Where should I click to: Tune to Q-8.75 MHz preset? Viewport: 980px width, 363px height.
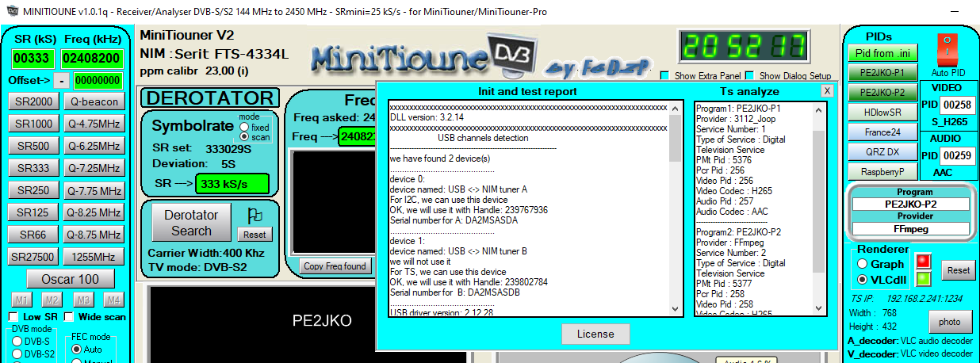(94, 235)
